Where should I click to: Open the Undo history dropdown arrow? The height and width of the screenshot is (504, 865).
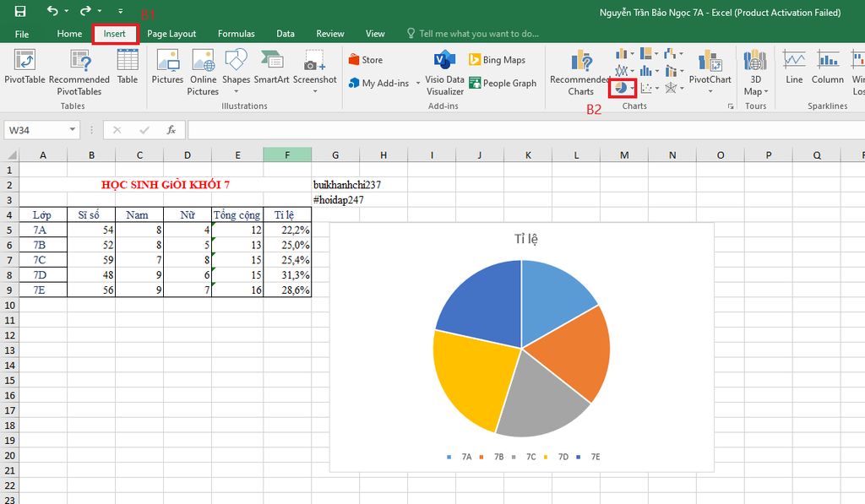point(66,11)
